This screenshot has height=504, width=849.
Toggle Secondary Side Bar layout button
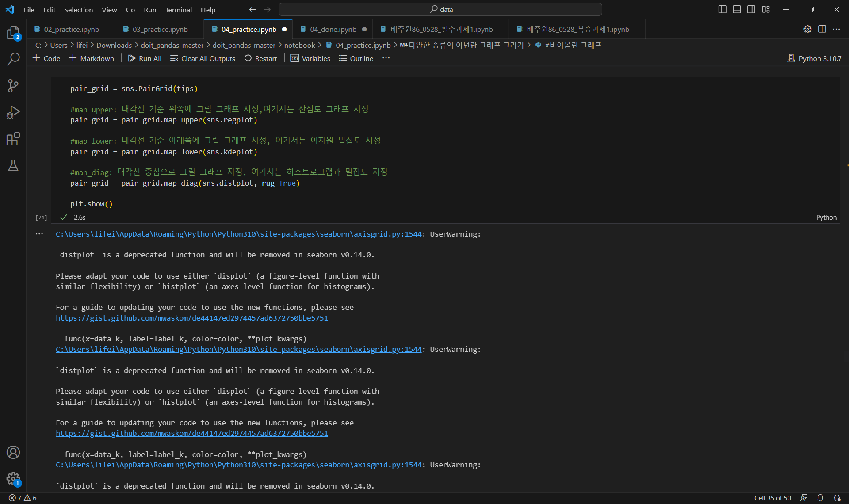pyautogui.click(x=751, y=9)
